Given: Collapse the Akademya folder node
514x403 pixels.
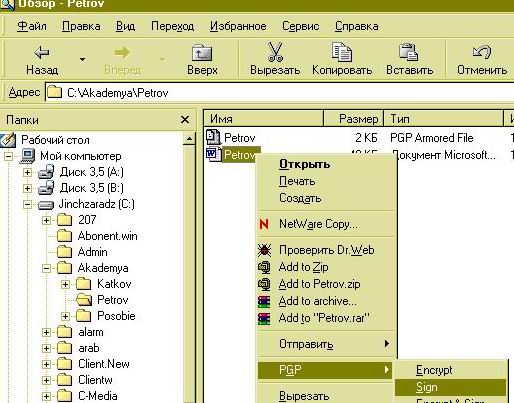Looking at the screenshot, I should click(47, 268).
